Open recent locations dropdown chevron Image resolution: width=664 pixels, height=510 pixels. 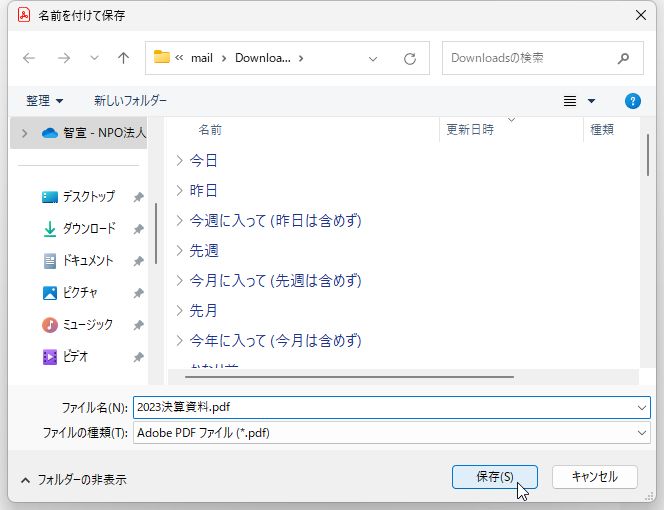[94, 58]
